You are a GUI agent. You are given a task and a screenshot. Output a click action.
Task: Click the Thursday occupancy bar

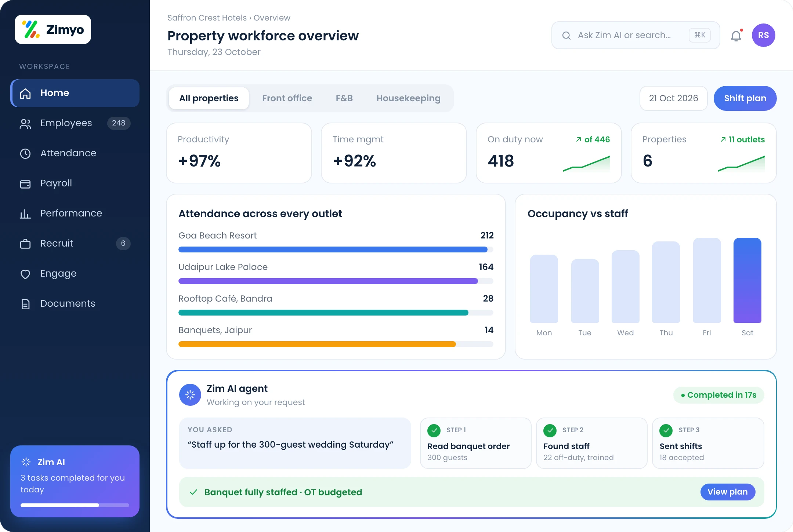666,282
